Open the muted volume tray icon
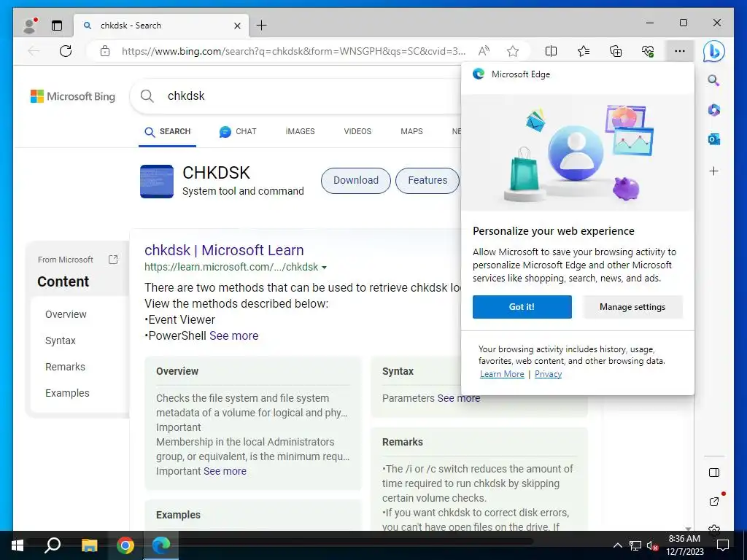The image size is (747, 560). [652, 545]
